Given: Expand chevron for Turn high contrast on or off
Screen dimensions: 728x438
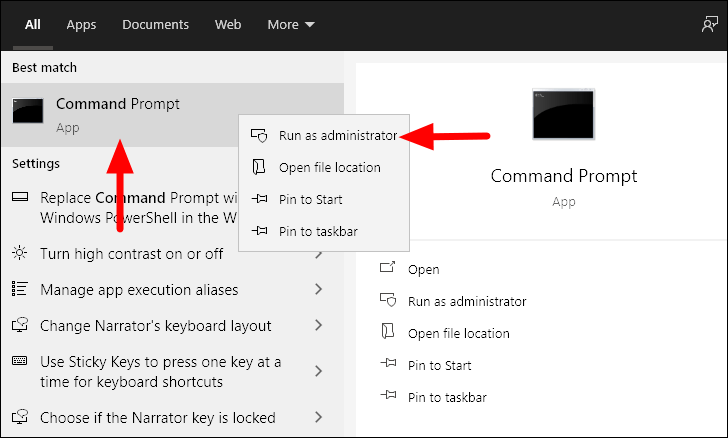Looking at the screenshot, I should click(318, 254).
